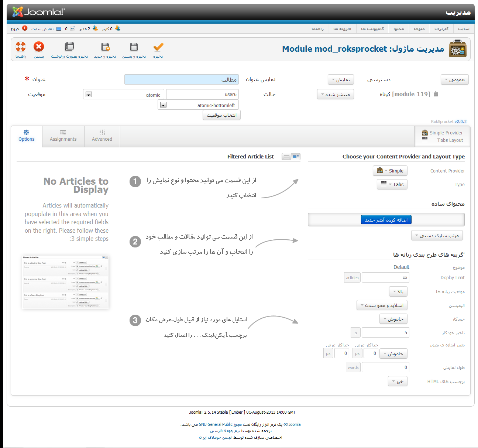Switch to the Assignments tab

63,136
